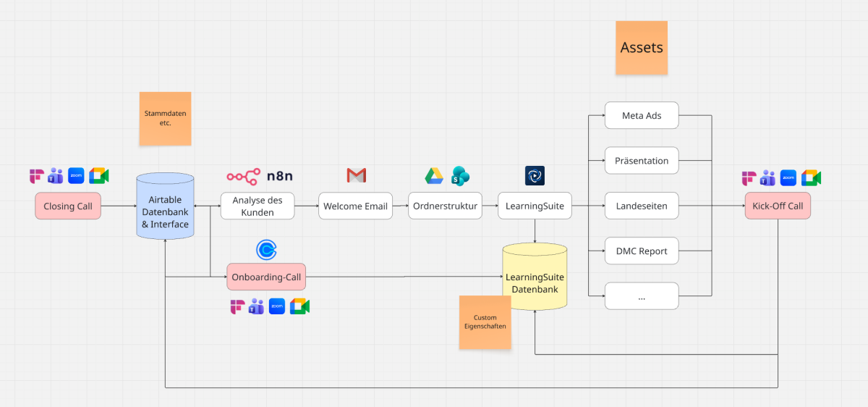Screen dimensions: 868x407
Task: Click the Microsoft Teams icon above Kick-Off Call
Action: (x=768, y=177)
